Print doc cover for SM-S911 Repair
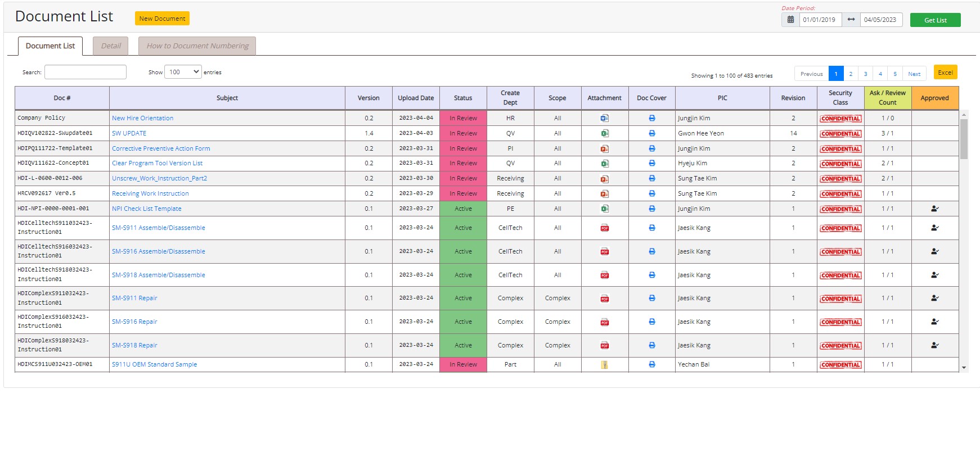Screen dimensions: 980x461 tap(651, 298)
